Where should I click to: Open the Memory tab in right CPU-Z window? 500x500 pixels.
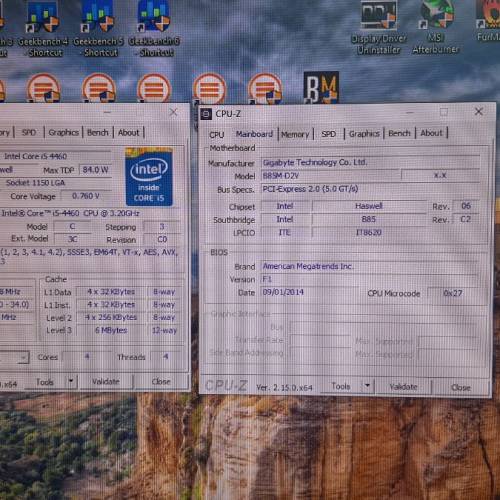[295, 134]
